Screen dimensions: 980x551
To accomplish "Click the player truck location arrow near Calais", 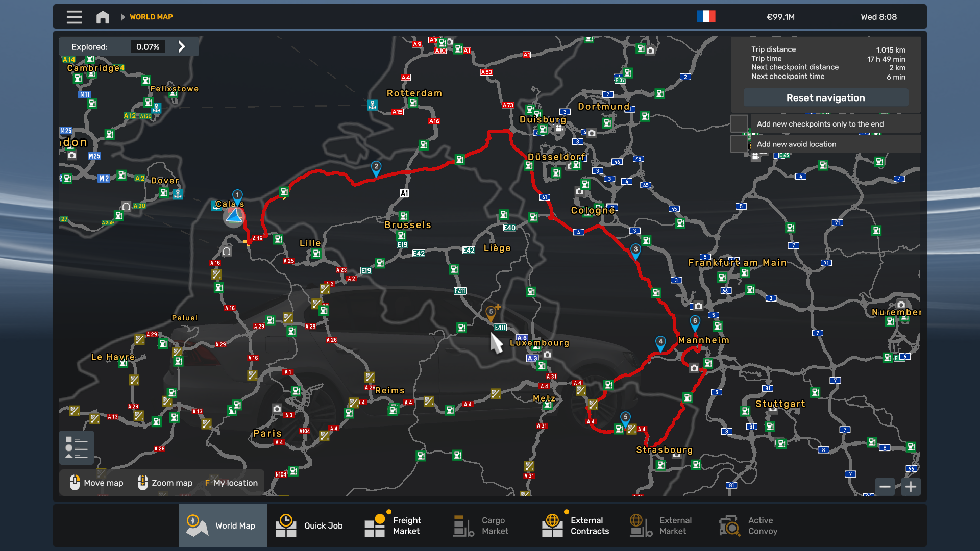I will point(234,217).
